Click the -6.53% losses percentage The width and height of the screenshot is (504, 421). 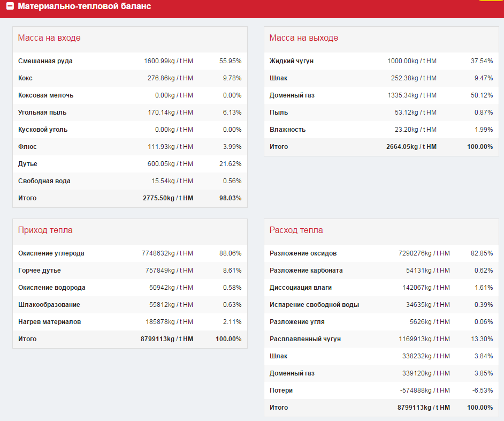pyautogui.click(x=483, y=390)
